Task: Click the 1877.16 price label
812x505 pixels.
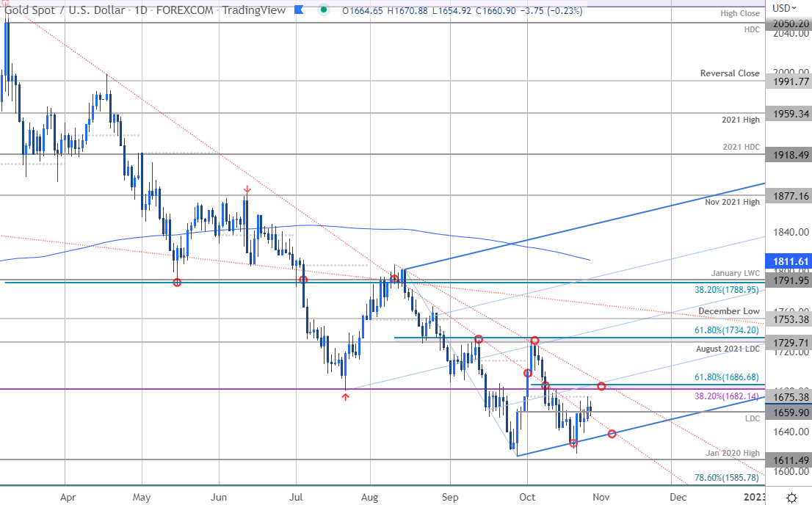Action: point(790,196)
